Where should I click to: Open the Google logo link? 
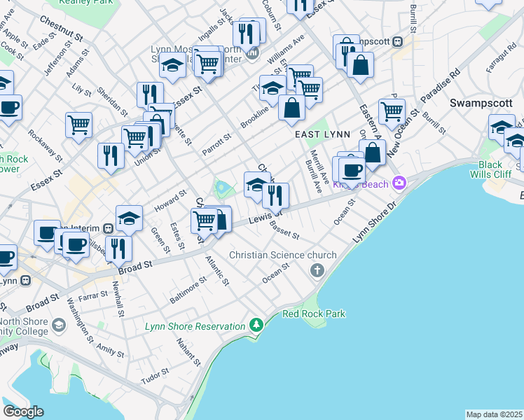pos(22,411)
